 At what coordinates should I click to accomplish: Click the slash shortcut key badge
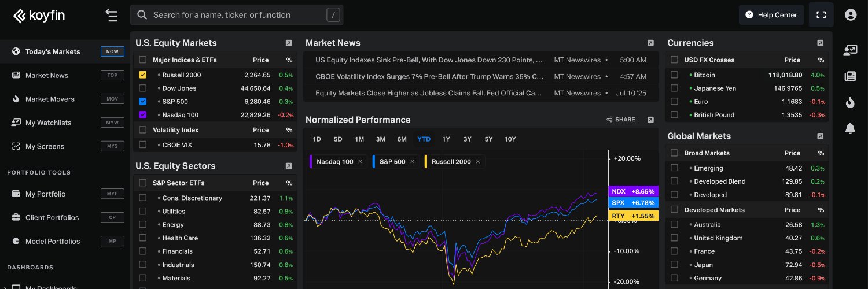[x=333, y=15]
